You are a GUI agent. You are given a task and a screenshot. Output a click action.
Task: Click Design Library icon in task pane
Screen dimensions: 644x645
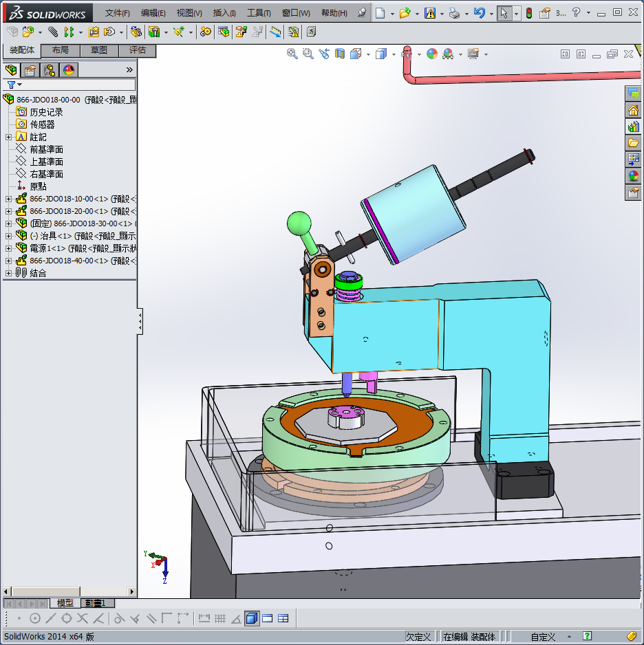(x=633, y=127)
